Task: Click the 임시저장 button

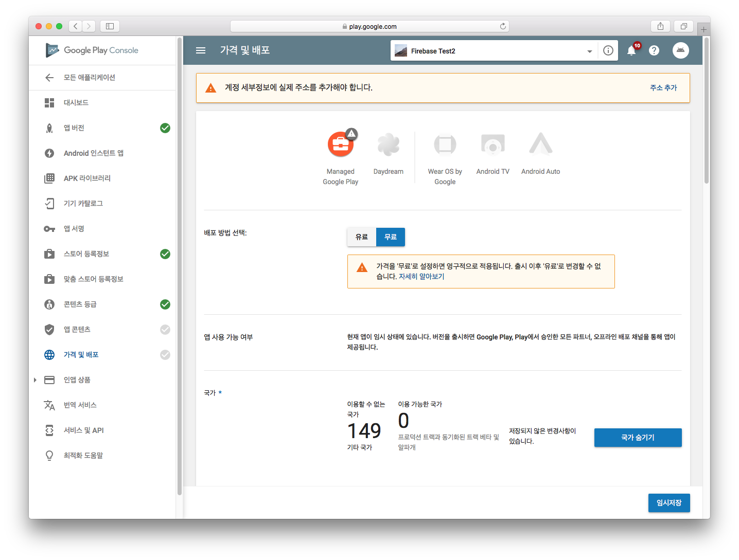Action: point(669,503)
